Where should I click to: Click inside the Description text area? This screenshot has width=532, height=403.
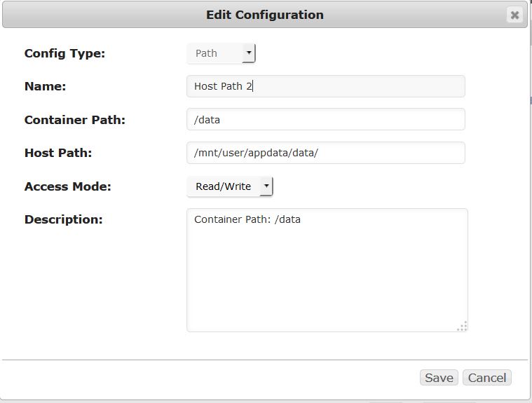327,270
